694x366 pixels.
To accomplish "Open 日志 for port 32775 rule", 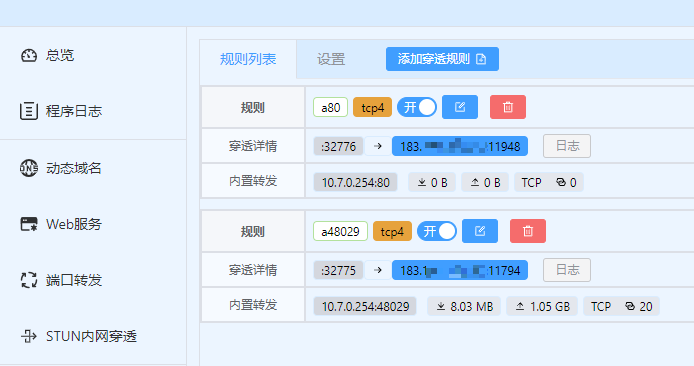I will (x=567, y=270).
